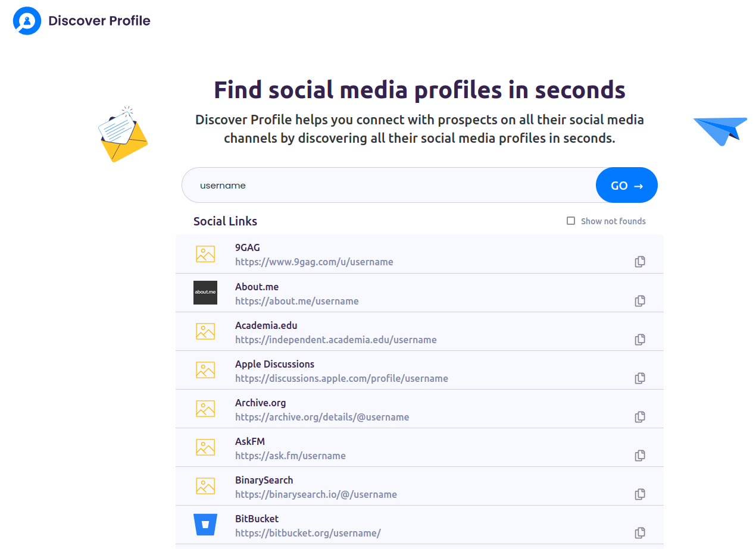Click the About.me logo thumbnail

[x=205, y=293]
